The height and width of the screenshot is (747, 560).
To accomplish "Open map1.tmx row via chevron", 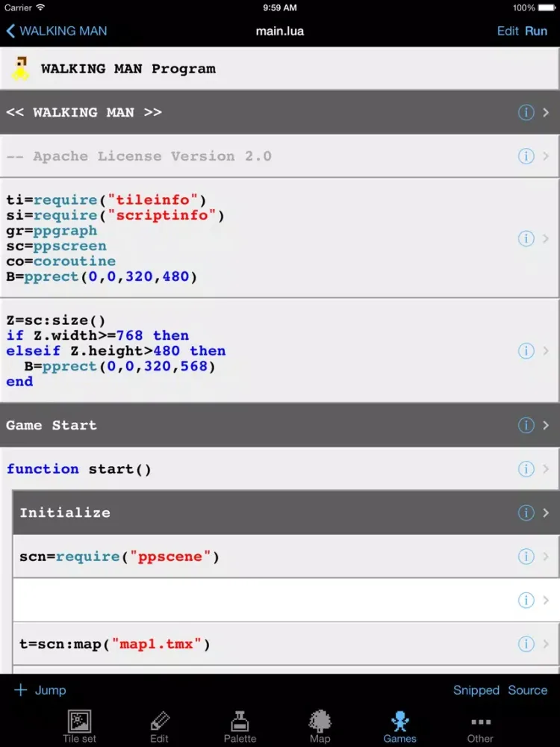I will pos(546,644).
